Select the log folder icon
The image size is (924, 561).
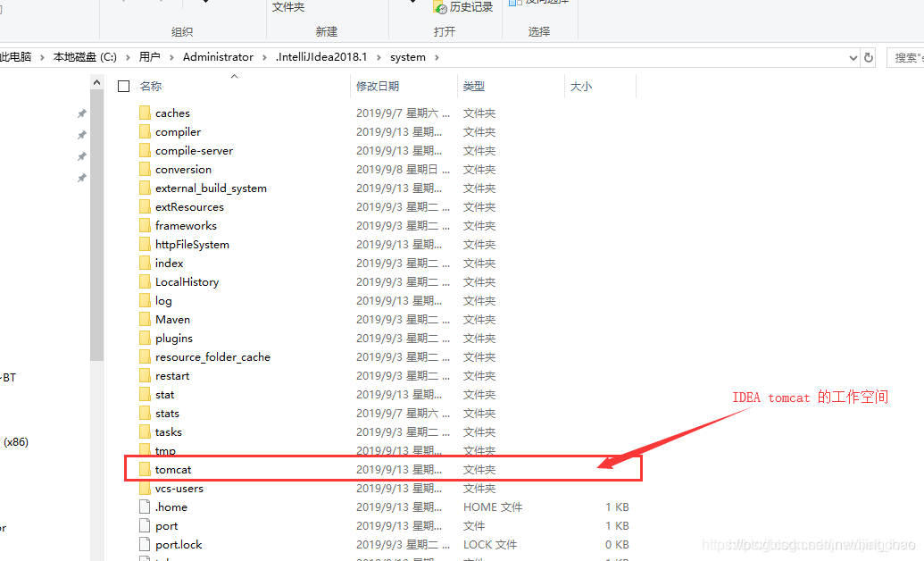145,301
